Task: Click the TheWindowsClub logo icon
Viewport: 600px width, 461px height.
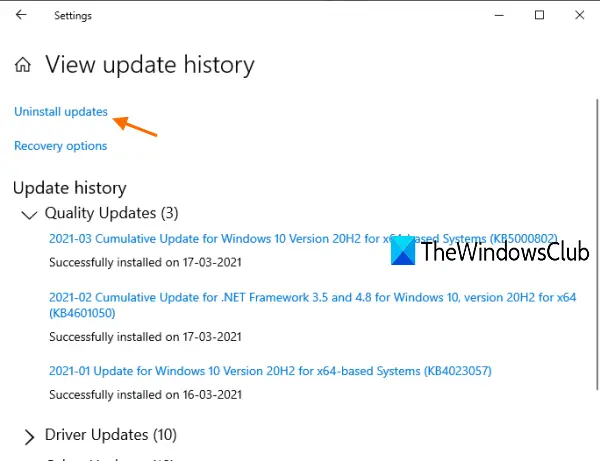Action: pyautogui.click(x=403, y=251)
